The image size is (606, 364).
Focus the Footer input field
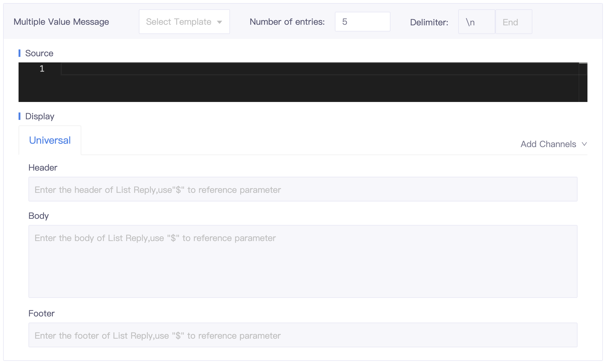pyautogui.click(x=303, y=335)
